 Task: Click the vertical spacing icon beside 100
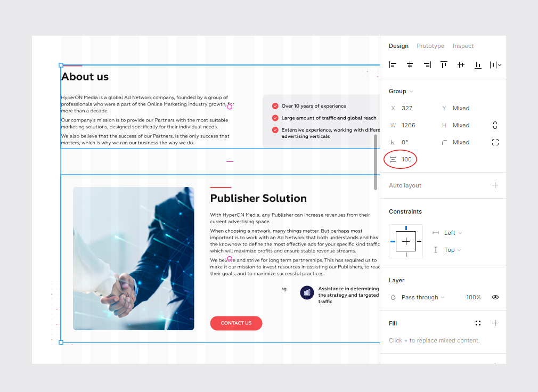point(393,159)
